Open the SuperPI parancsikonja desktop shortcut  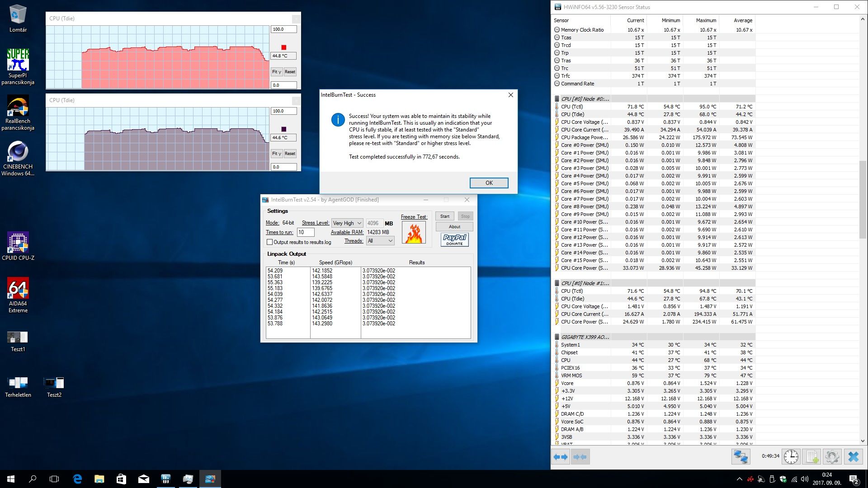coord(18,66)
